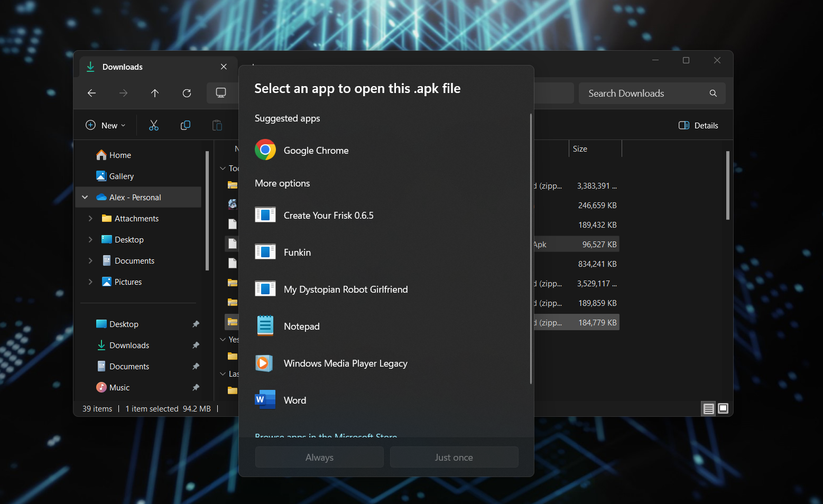Pick Funkin from the app list
The width and height of the screenshot is (823, 504).
(x=386, y=252)
